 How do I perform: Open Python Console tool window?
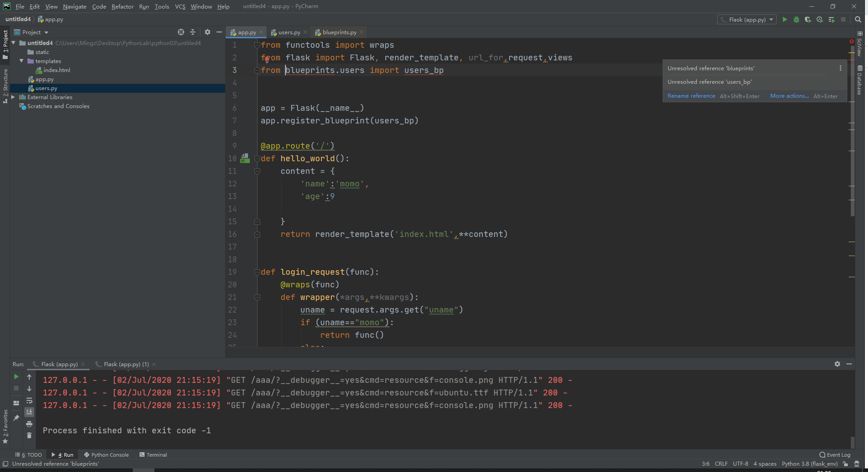coord(106,455)
